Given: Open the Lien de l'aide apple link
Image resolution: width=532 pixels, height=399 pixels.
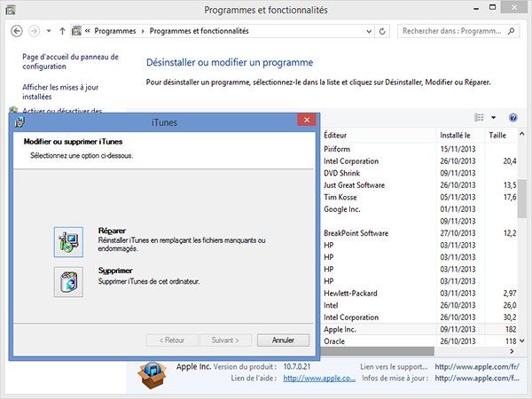Looking at the screenshot, I should [x=319, y=378].
